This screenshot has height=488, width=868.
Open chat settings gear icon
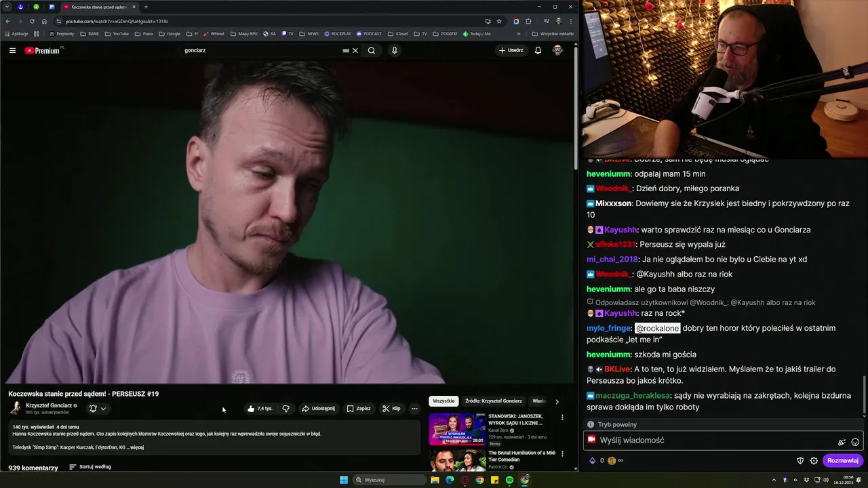pos(814,461)
